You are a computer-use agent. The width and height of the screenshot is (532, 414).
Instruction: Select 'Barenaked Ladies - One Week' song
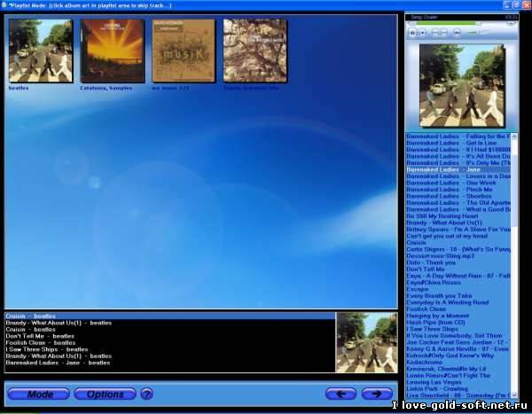pos(458,183)
